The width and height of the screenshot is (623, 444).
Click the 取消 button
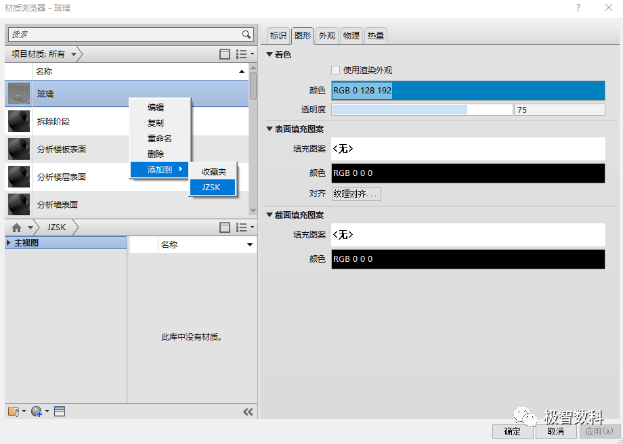[556, 431]
